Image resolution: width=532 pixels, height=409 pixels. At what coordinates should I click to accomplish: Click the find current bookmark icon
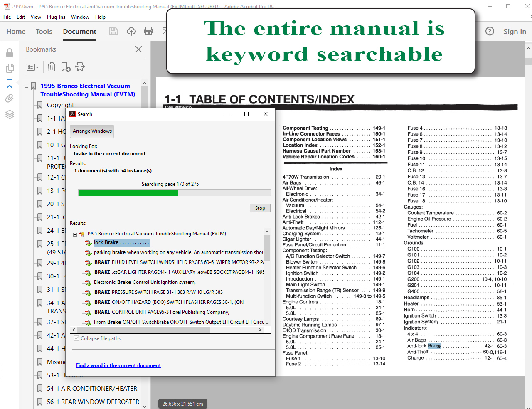click(80, 67)
